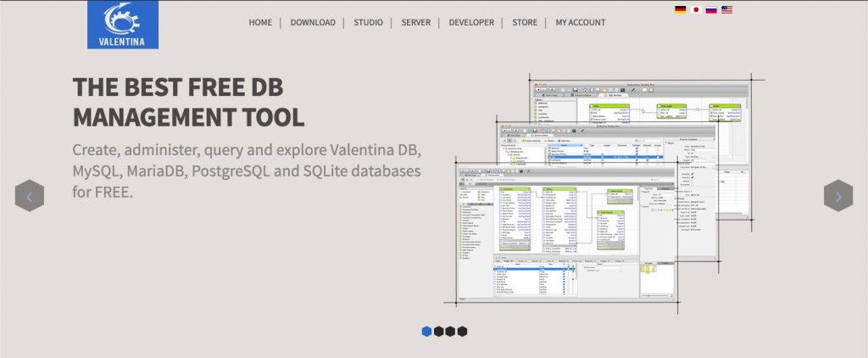The height and width of the screenshot is (358, 868).
Task: Open the DEVELOPER menu item
Action: [x=471, y=23]
